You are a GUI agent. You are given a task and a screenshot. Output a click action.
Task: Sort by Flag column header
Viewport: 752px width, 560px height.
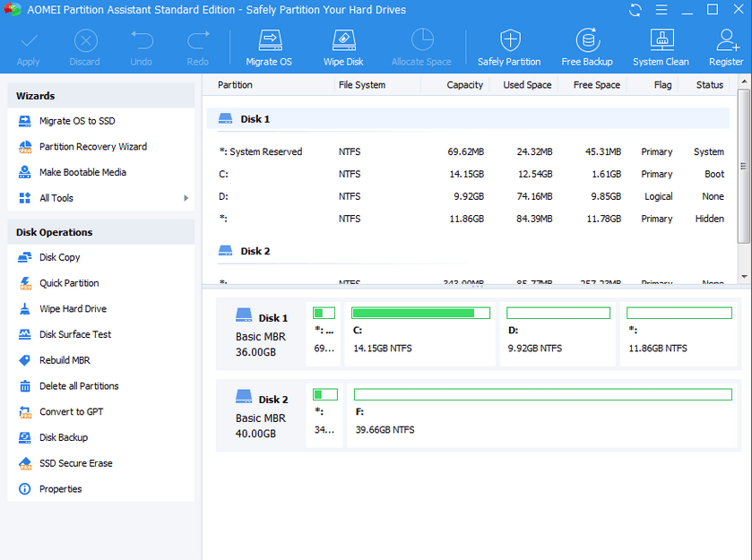tap(662, 85)
